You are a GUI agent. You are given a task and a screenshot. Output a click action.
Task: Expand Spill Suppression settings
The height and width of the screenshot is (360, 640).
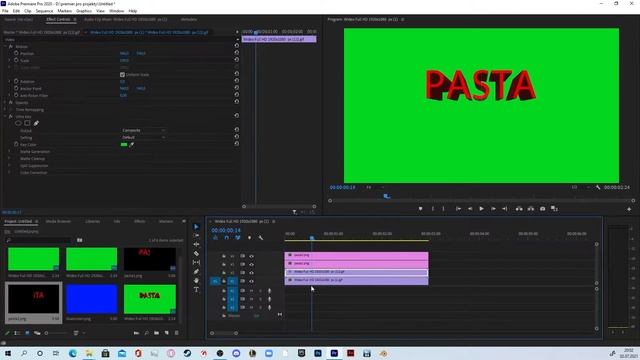pos(9,166)
